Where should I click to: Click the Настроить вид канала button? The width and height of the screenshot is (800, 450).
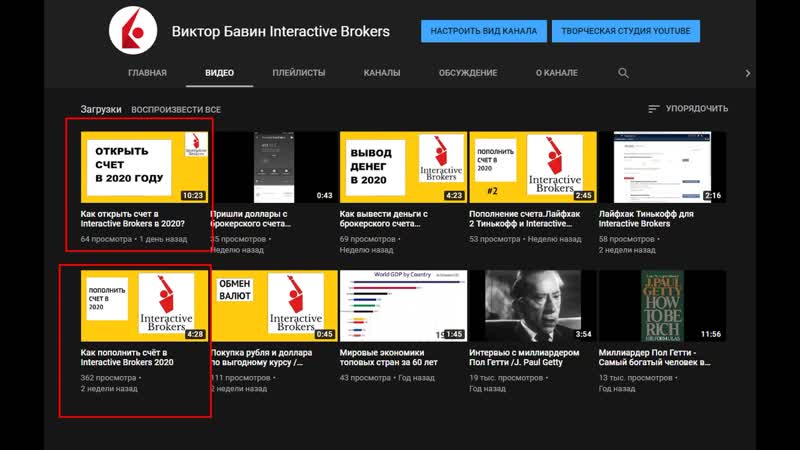point(484,31)
